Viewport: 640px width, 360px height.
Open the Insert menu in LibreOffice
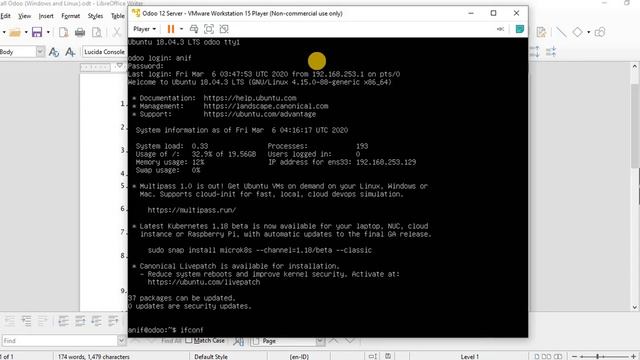(x=46, y=16)
